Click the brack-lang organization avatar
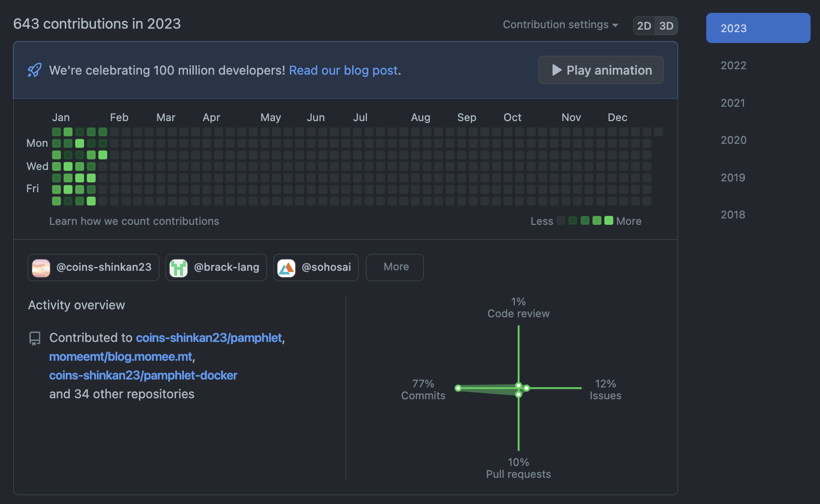820x504 pixels. 179,268
